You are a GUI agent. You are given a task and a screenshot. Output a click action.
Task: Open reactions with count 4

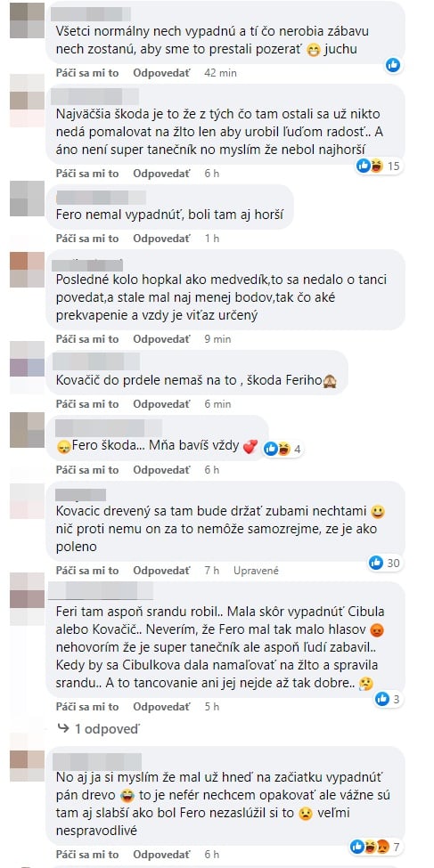tap(282, 449)
